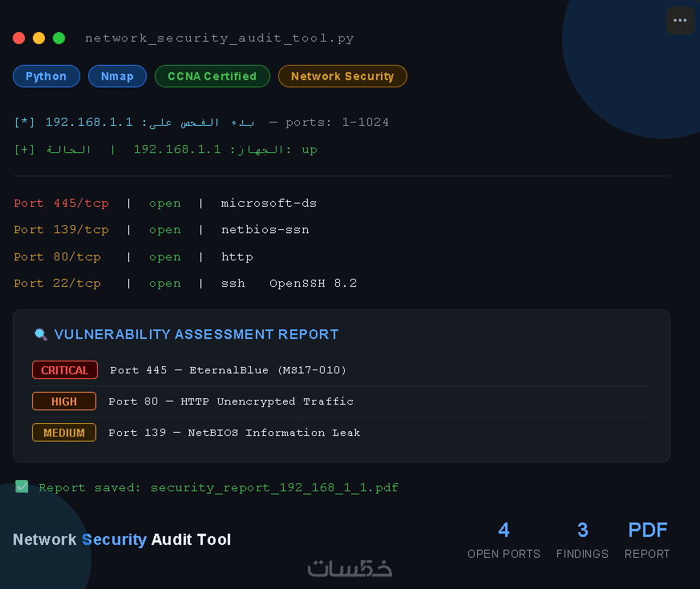The height and width of the screenshot is (589, 700).
Task: Click the green 'up' host status
Action: [310, 150]
